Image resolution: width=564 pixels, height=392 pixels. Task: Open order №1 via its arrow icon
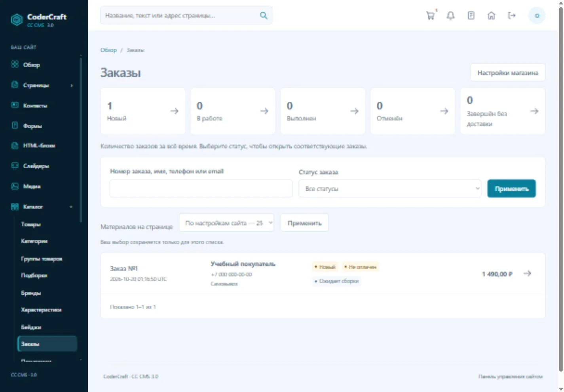527,273
